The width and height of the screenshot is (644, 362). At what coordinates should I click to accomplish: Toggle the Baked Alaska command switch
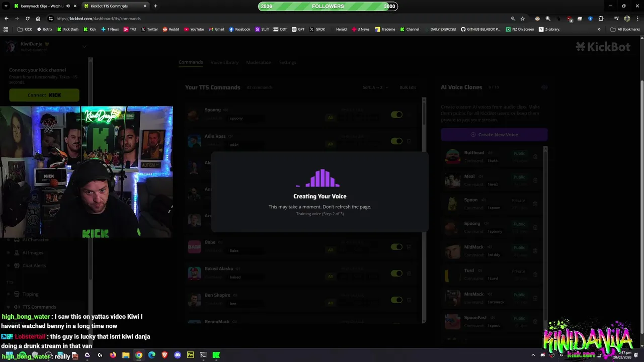pyautogui.click(x=396, y=274)
